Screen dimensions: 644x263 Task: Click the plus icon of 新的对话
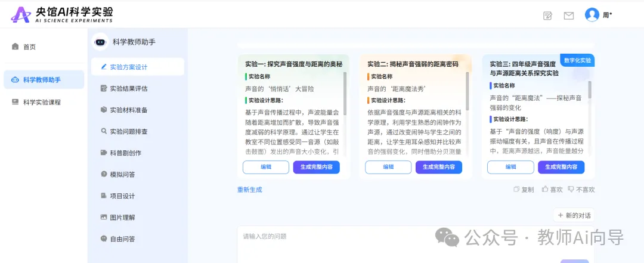(561, 215)
